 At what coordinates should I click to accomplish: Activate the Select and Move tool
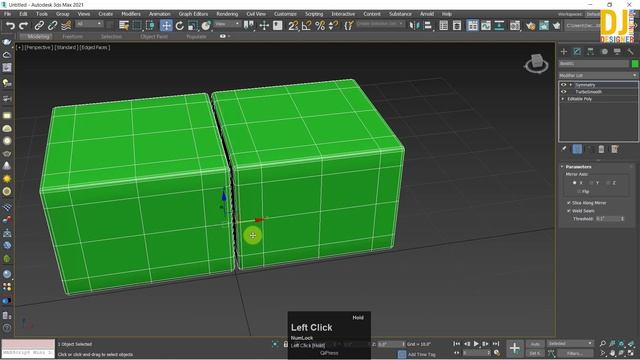click(166, 26)
